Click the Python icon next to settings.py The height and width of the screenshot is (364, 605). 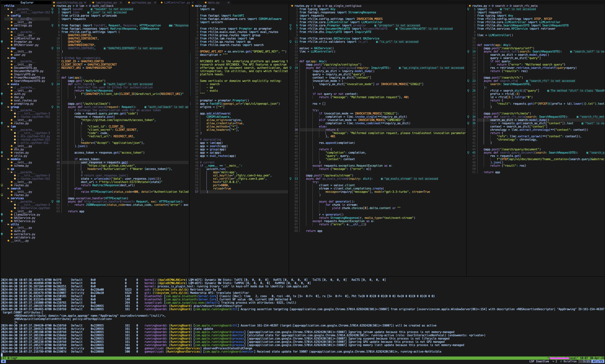(12, 25)
